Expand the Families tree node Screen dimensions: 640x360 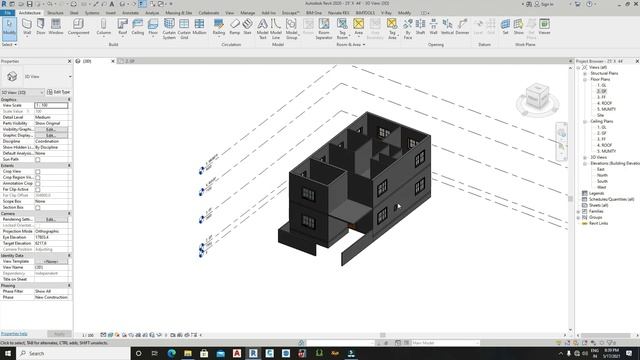[x=578, y=211]
